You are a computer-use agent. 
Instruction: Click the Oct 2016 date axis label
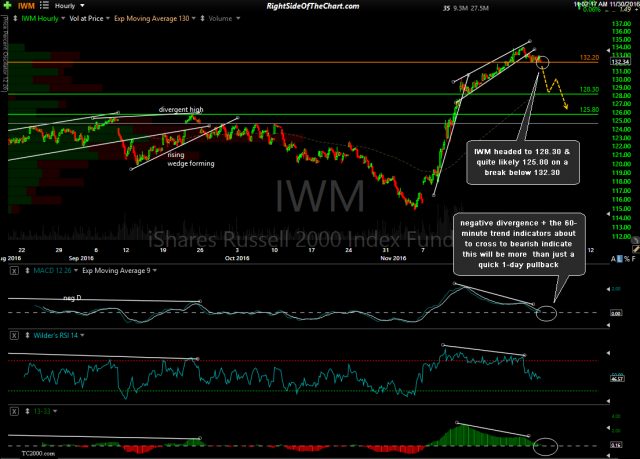click(x=237, y=258)
